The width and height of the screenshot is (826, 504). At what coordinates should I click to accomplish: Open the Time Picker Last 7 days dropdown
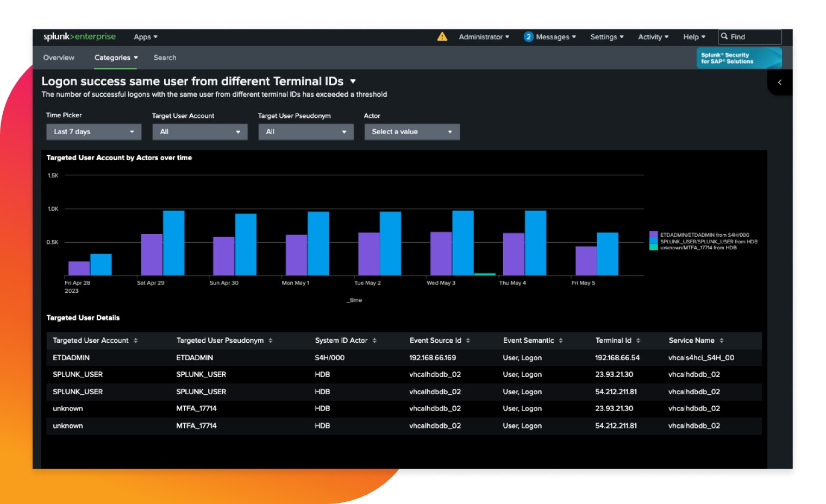pyautogui.click(x=93, y=131)
